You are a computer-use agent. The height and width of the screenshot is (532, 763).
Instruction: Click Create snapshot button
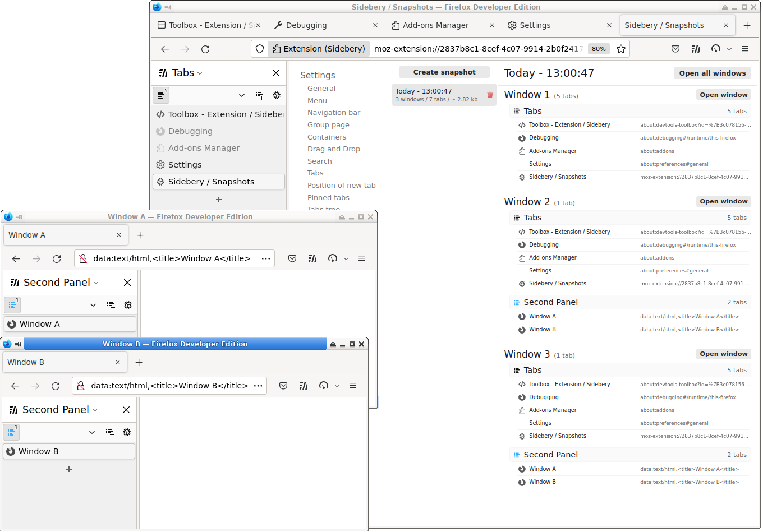(444, 72)
